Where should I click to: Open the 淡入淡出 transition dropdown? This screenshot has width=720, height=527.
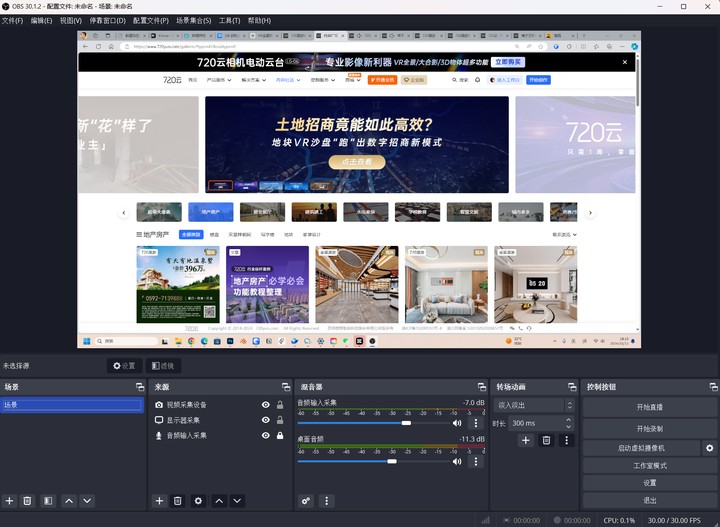[x=534, y=405]
